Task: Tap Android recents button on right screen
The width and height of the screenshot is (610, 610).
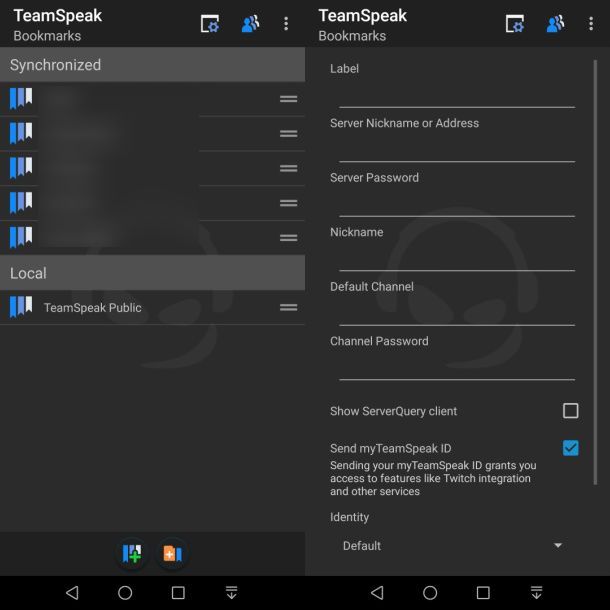Action: 483,592
